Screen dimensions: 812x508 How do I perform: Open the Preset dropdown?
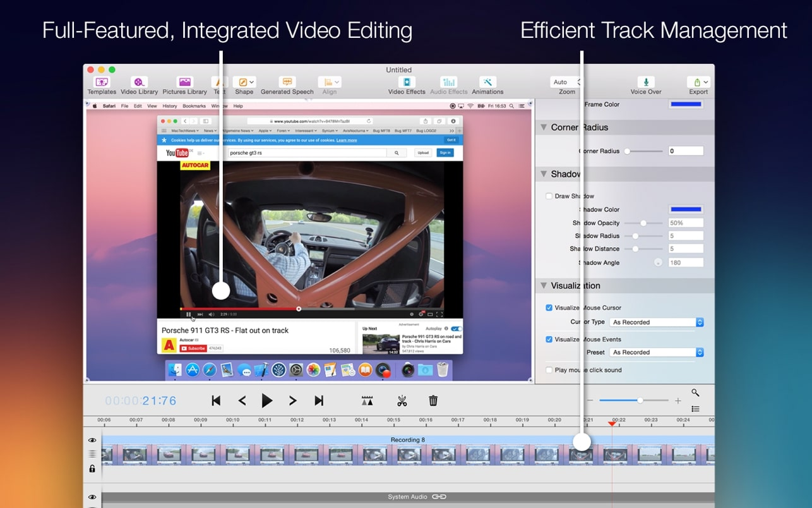point(656,353)
